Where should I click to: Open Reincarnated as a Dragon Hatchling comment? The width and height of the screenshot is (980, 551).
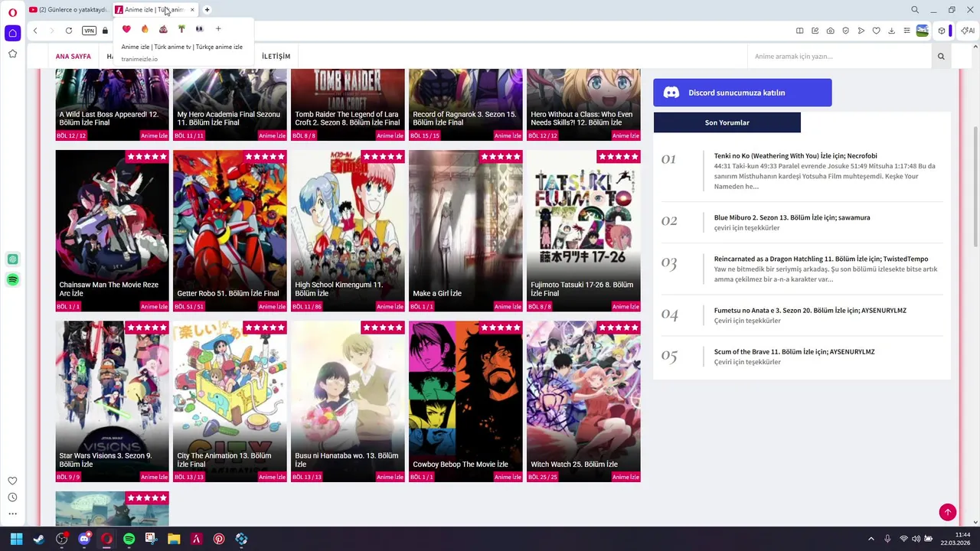click(821, 259)
